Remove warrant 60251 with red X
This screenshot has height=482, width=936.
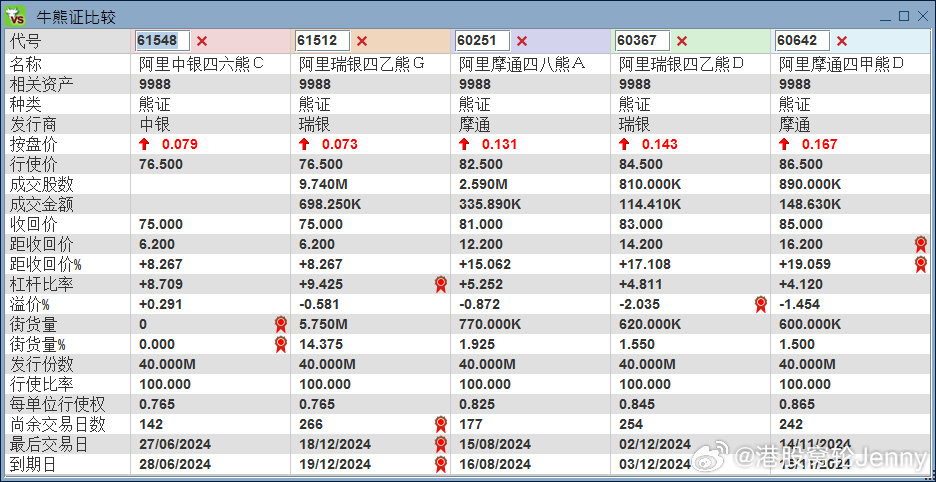click(x=522, y=41)
